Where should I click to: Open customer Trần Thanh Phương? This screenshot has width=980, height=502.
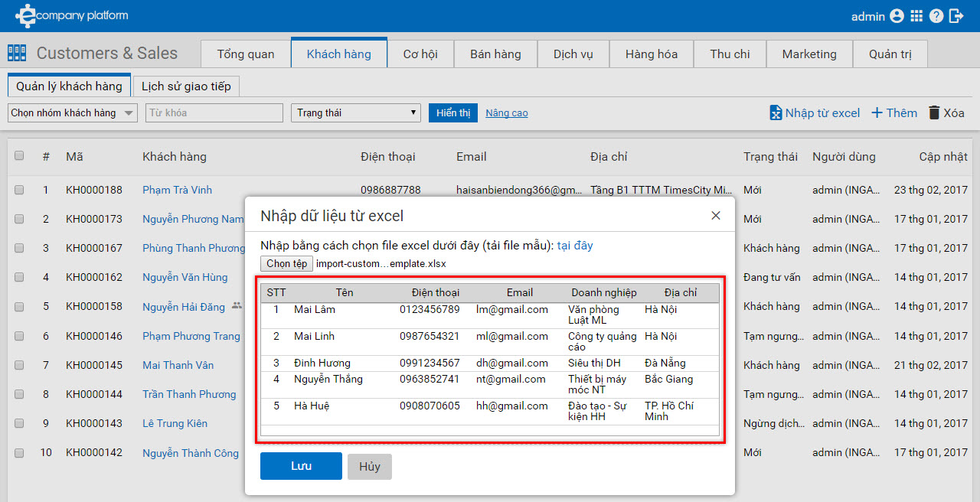click(189, 394)
